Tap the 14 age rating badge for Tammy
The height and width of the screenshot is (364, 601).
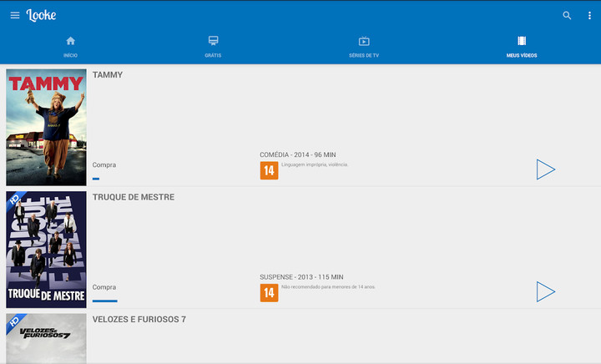click(269, 171)
